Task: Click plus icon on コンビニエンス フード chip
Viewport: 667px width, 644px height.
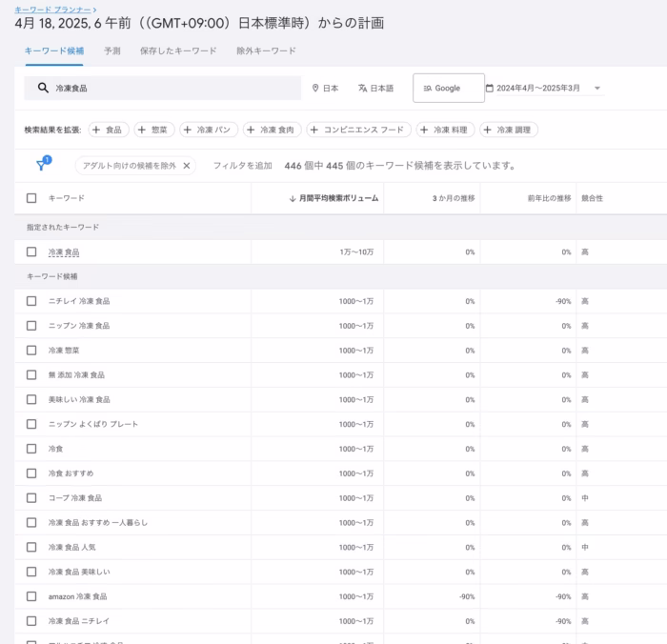Action: point(313,130)
